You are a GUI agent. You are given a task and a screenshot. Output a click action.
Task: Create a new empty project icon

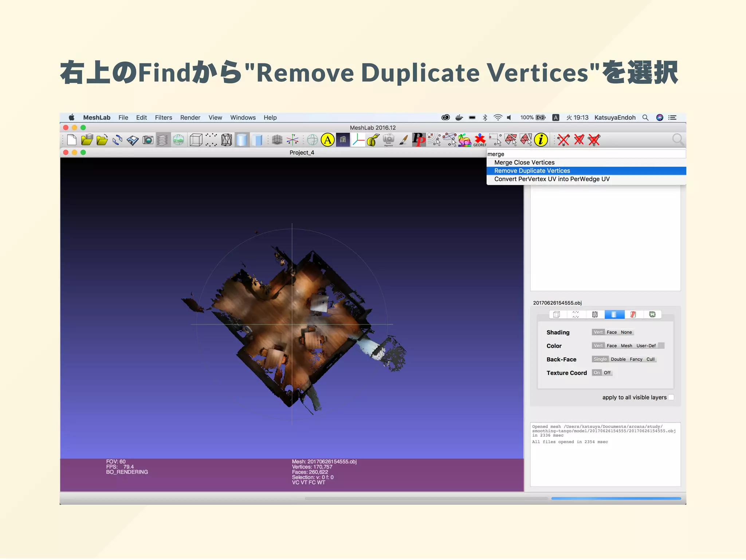click(72, 140)
